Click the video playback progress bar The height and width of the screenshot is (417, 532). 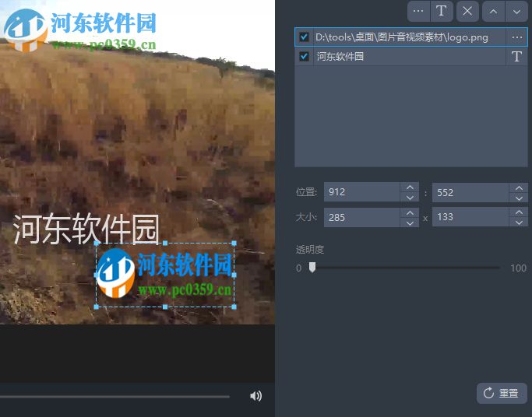pos(115,396)
